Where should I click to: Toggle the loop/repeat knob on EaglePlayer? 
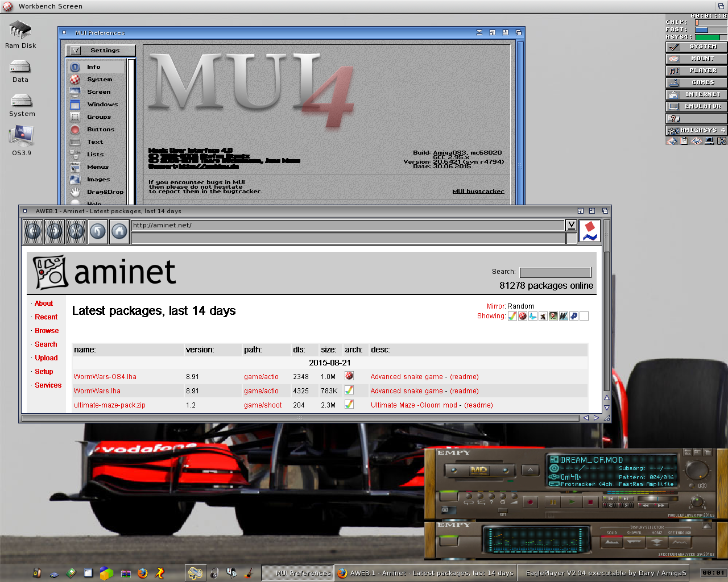(x=469, y=496)
